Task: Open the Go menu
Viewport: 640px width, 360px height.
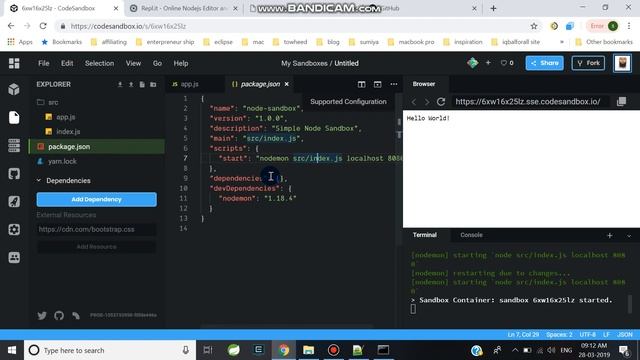Action: [157, 63]
